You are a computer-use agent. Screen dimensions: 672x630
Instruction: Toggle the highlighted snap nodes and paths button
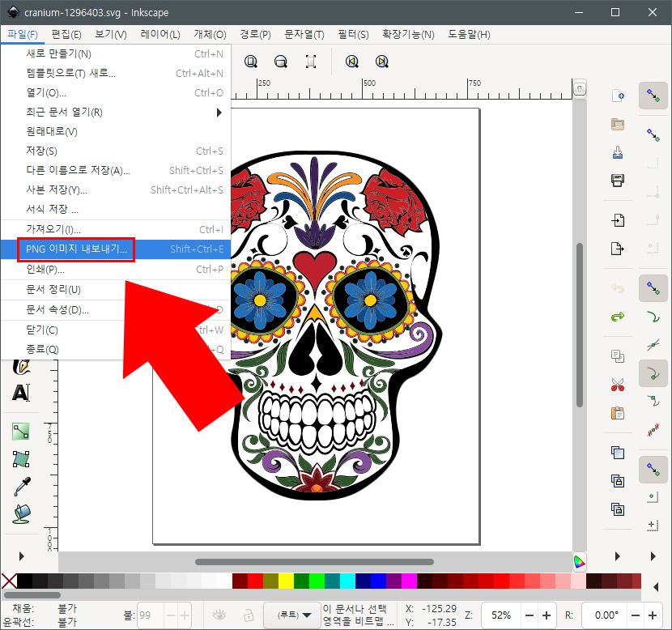(x=653, y=288)
